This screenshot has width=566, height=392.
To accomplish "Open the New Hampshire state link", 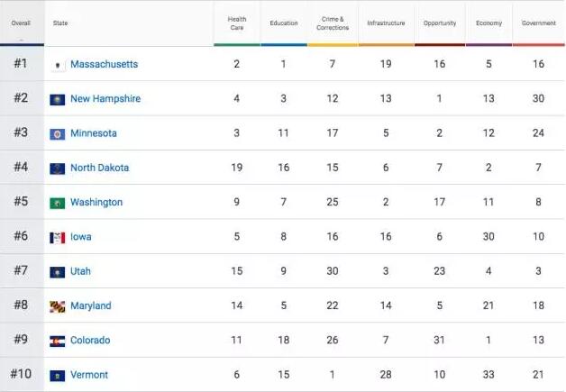I will (x=105, y=99).
